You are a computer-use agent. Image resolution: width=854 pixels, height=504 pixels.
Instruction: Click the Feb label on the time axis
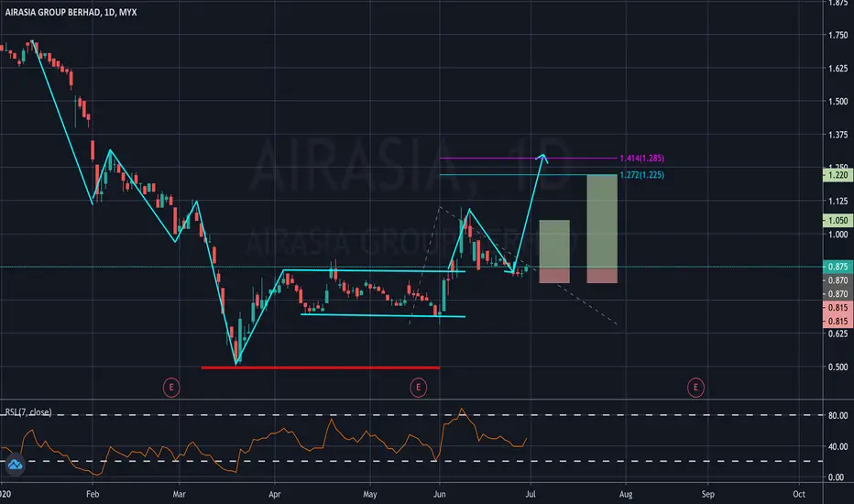point(93,494)
